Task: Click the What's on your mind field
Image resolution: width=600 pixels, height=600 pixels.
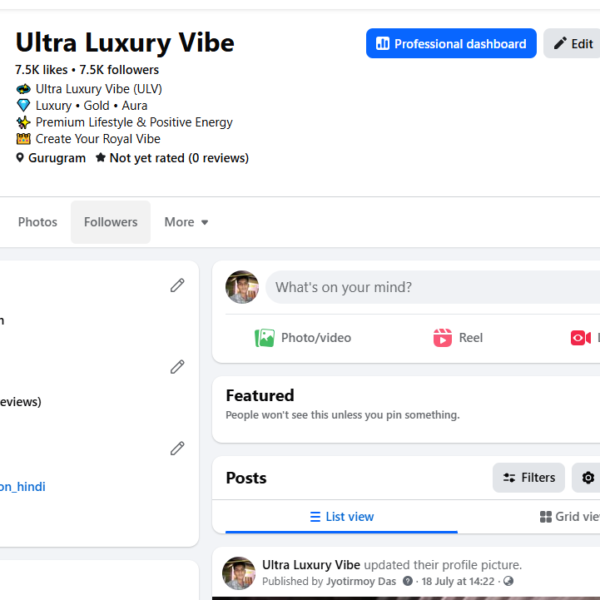Action: tap(433, 287)
